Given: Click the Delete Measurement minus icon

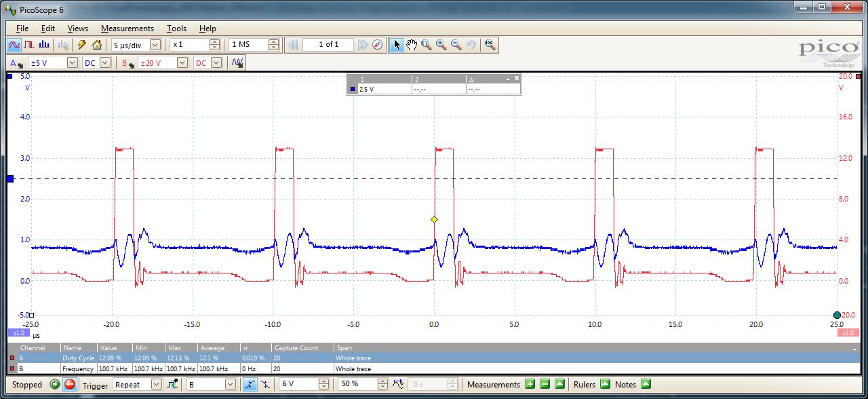Looking at the screenshot, I should [545, 384].
